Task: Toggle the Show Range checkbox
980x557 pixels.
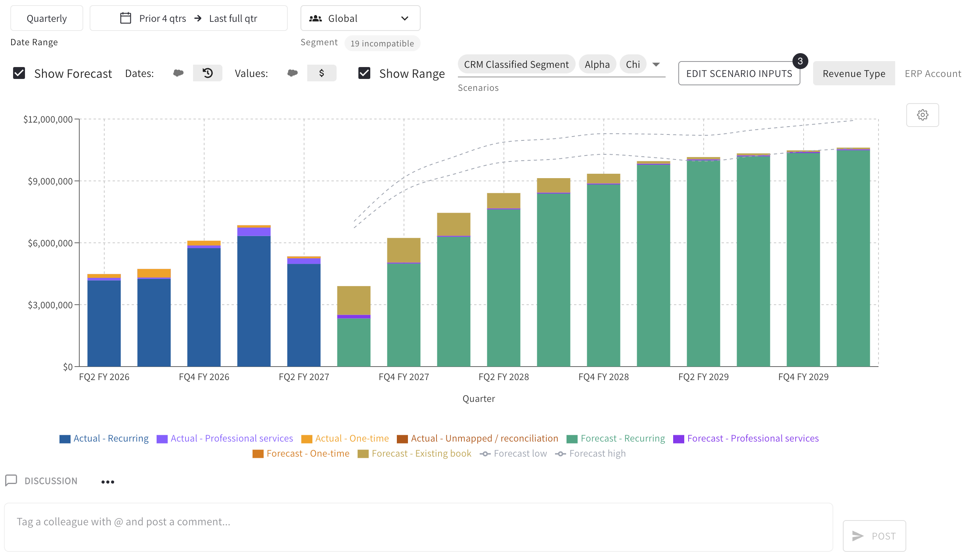Action: 364,73
